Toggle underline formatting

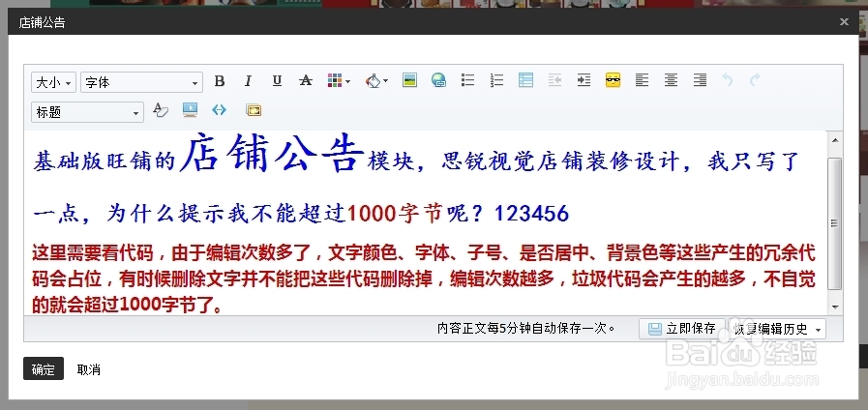(x=278, y=81)
